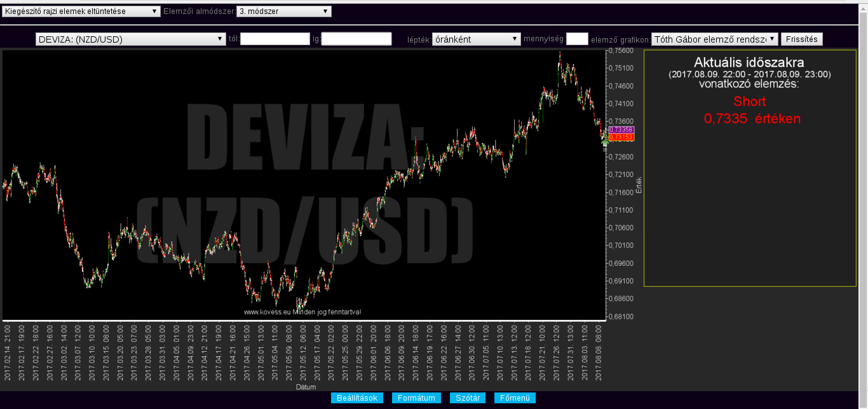The height and width of the screenshot is (409, 868).
Task: Expand the Elemzői almódszer '3. módszer' dropdown
Action: (x=283, y=11)
